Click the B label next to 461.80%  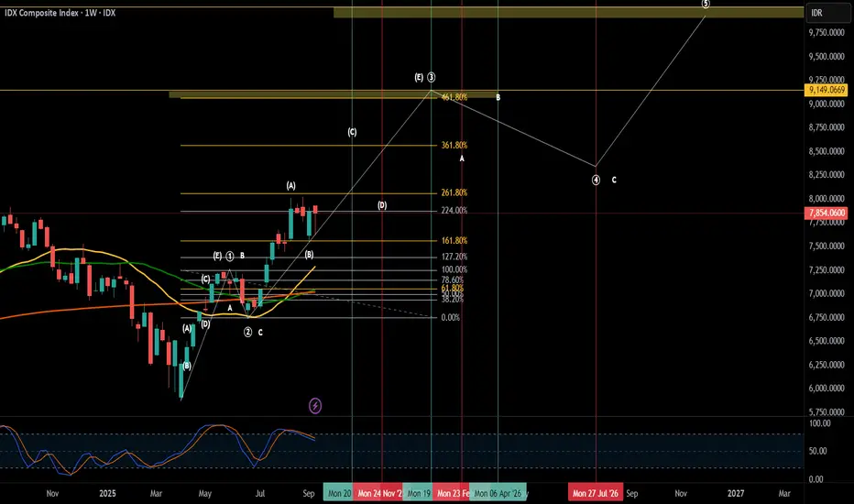point(498,97)
